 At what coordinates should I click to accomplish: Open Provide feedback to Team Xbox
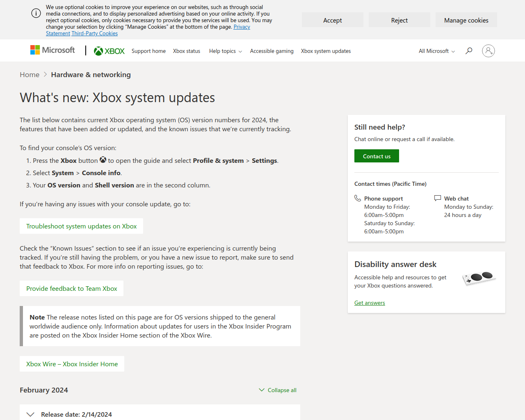click(x=71, y=288)
